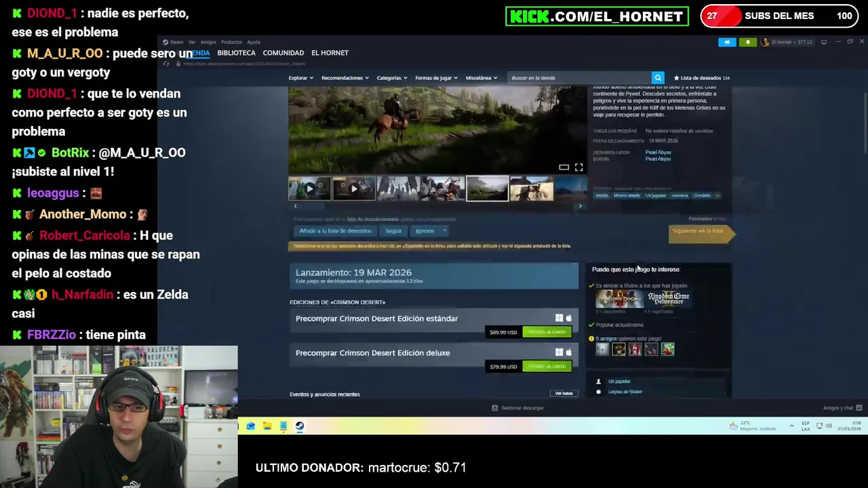Click in the Buscar en la tienda field
Image resolution: width=868 pixels, height=488 pixels.
[x=580, y=78]
